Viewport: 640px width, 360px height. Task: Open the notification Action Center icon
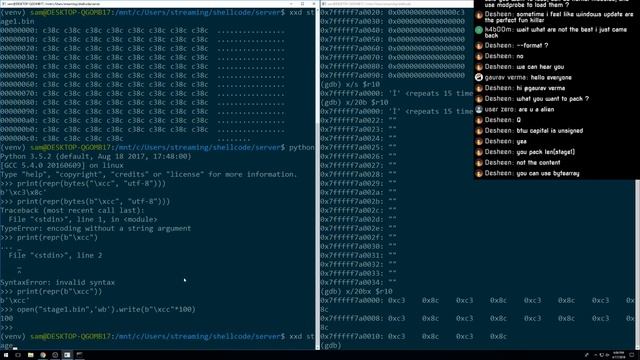pos(632,355)
